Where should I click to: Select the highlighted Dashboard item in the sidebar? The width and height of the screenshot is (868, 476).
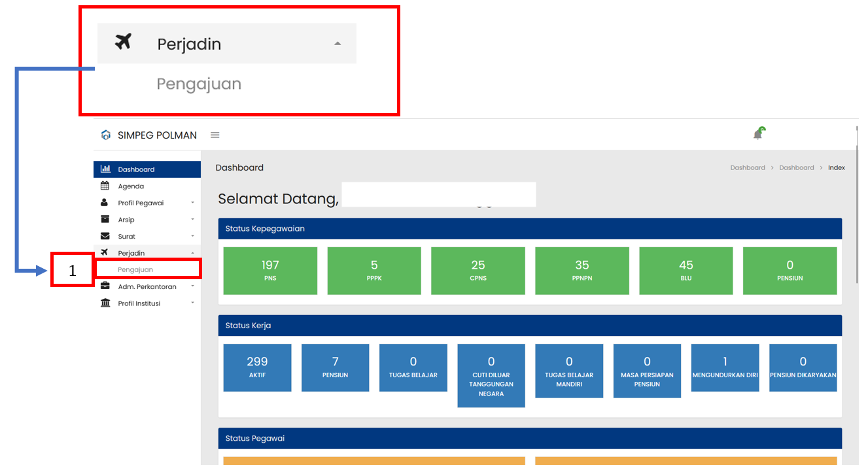pos(136,169)
